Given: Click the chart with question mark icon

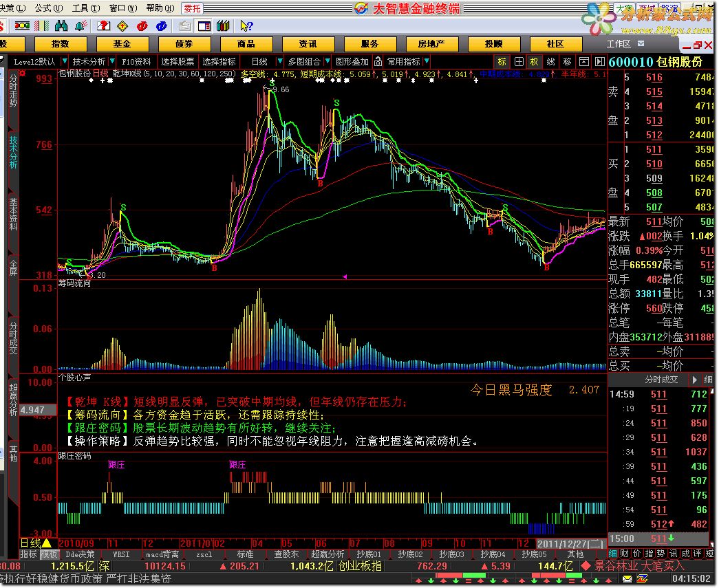Looking at the screenshot, I should [103, 26].
